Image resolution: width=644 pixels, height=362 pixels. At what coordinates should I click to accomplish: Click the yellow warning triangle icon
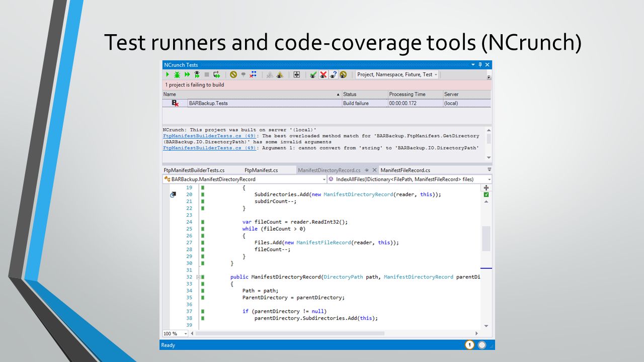pos(280,75)
